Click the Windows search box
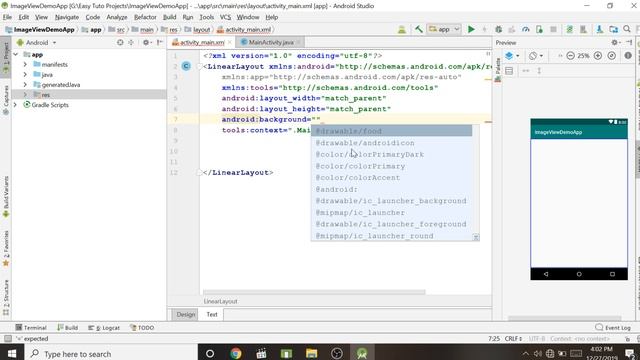This screenshot has height=360, width=640. coord(111,353)
